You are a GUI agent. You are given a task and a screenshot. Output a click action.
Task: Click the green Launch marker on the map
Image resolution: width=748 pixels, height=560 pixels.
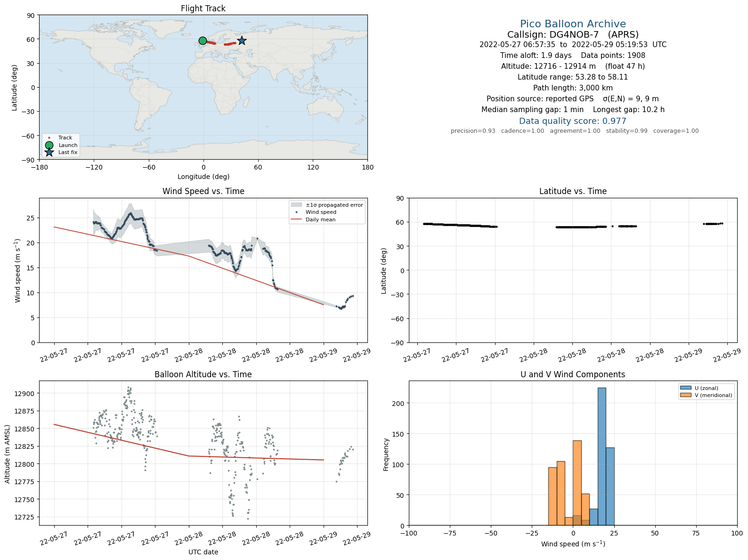tap(203, 41)
